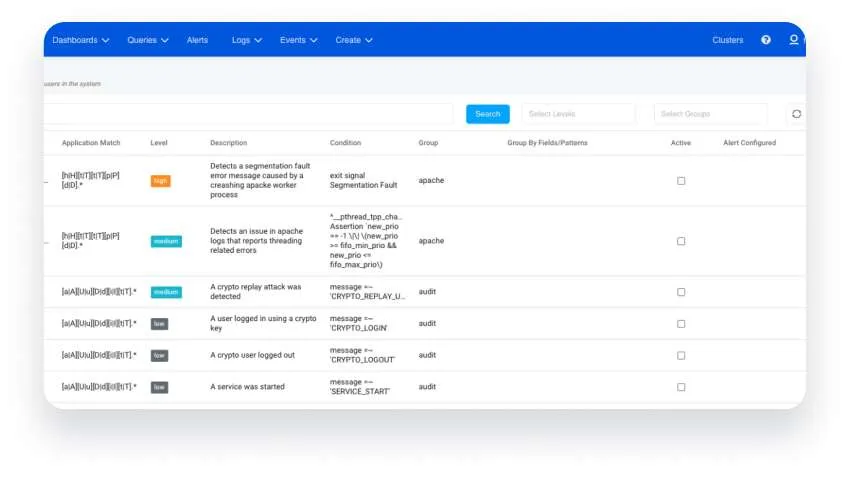Click medium badge on crypto replay attack row

[166, 292]
